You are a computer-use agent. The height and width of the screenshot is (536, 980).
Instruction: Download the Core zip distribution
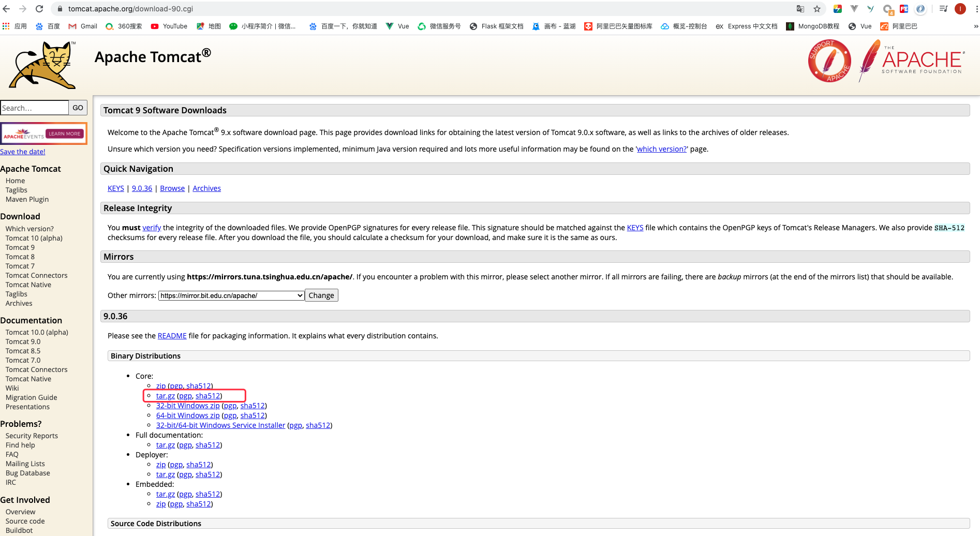click(161, 386)
